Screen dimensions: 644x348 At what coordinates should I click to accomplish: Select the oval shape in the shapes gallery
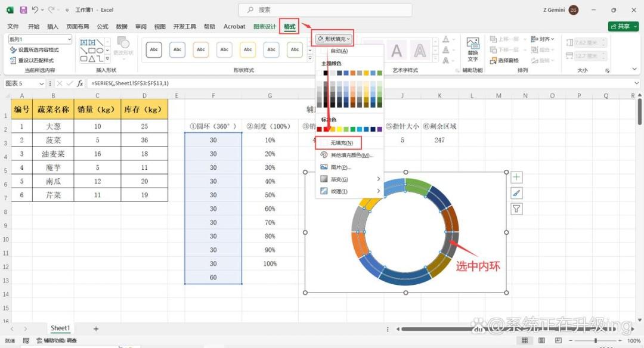coord(100,51)
